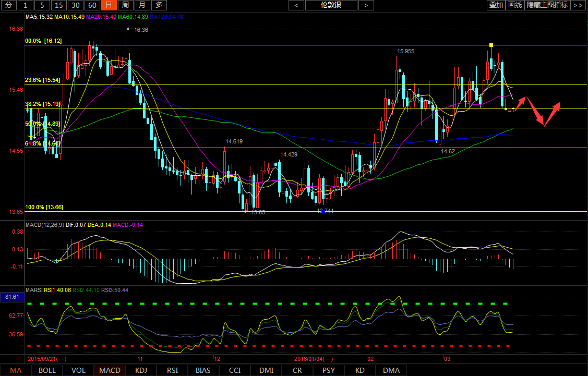Image resolution: width=588 pixels, height=376 pixels.
Task: Enable the RSI indicator tab
Action: pos(172,370)
